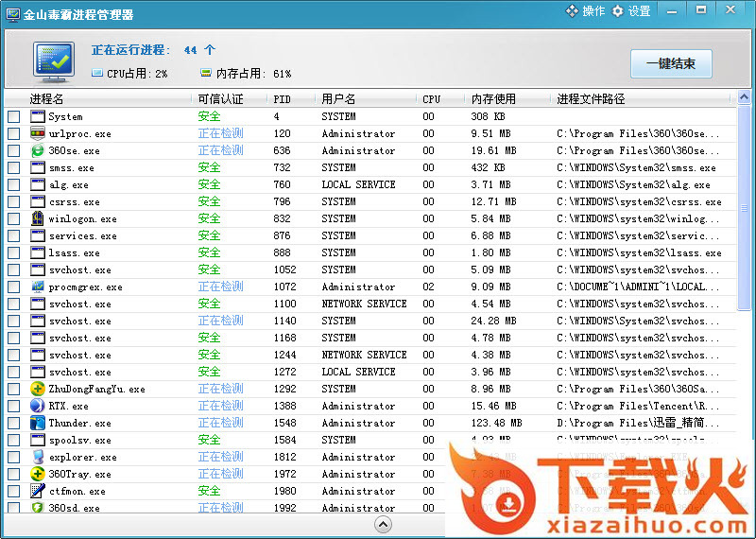Sort by CPU column header
The width and height of the screenshot is (756, 539).
point(440,99)
